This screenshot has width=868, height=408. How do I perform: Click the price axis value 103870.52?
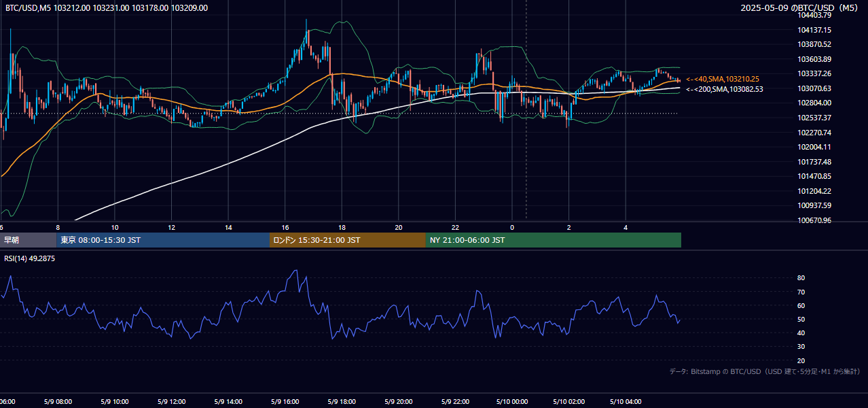(x=816, y=44)
